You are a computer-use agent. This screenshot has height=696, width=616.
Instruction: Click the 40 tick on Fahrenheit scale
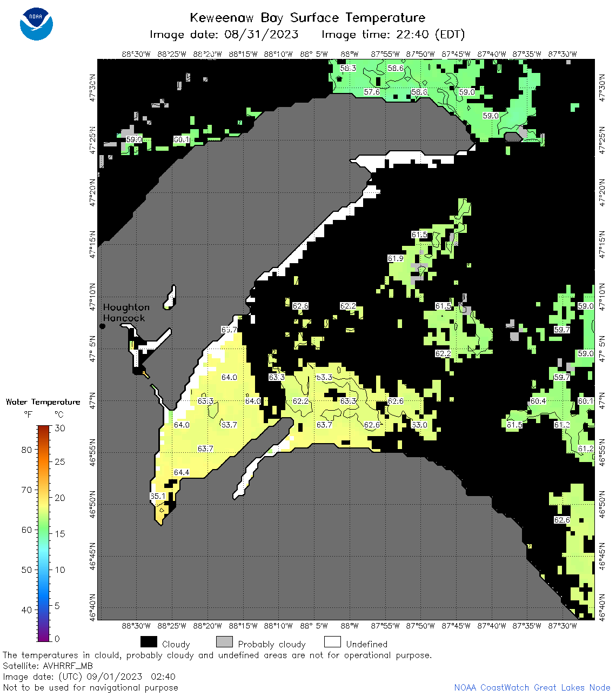coord(26,610)
